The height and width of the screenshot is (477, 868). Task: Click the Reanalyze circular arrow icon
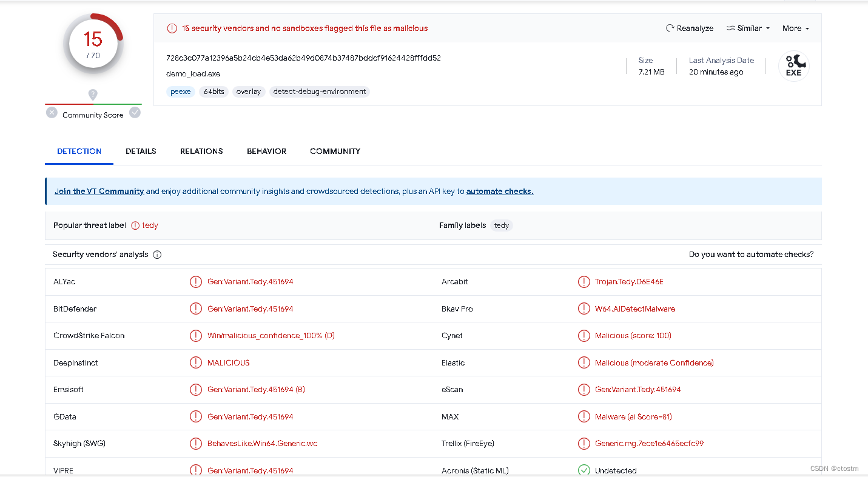pyautogui.click(x=670, y=28)
